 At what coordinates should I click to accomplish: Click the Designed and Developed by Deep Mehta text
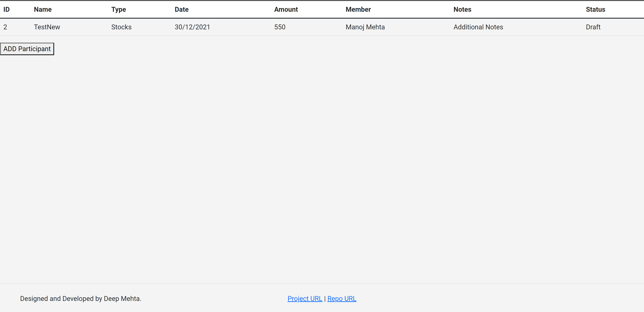81,299
